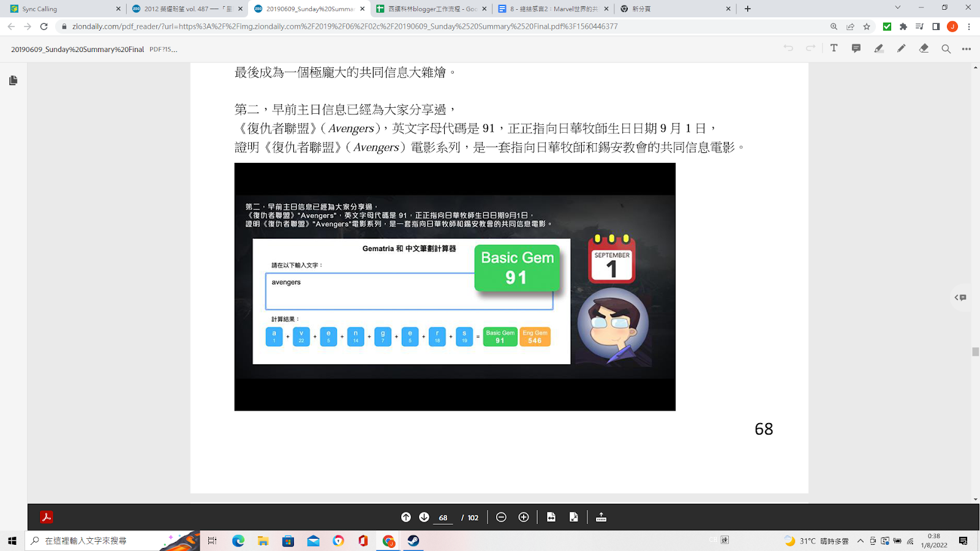Screen dimensions: 980x551
Task: Launch Microsoft Edge from taskbar
Action: click(238, 541)
